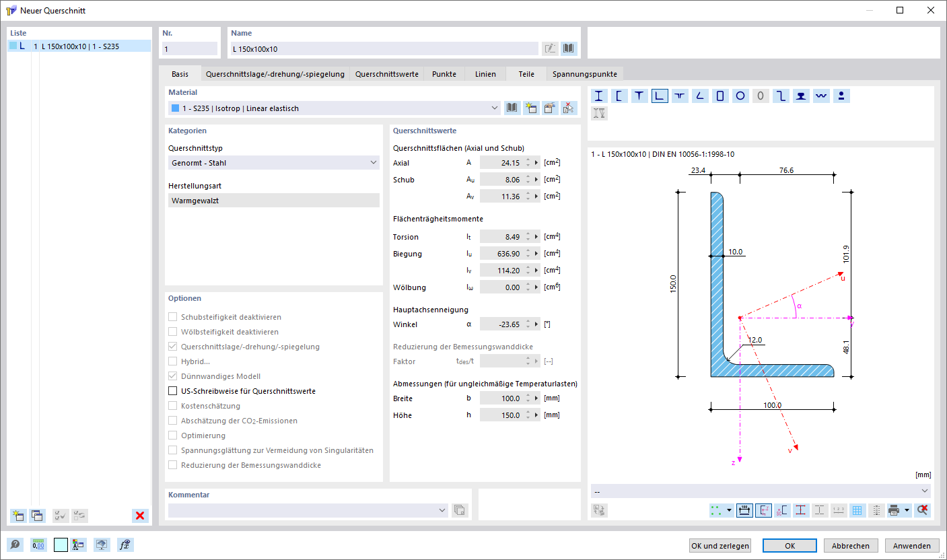Viewport: 947px width, 560px height.
Task: Open the units and decimals icon
Action: (x=38, y=545)
